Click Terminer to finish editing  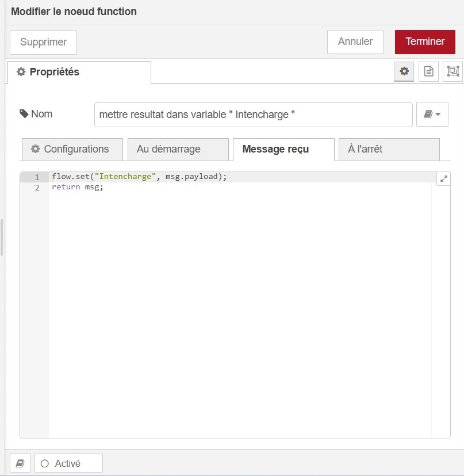tap(425, 42)
